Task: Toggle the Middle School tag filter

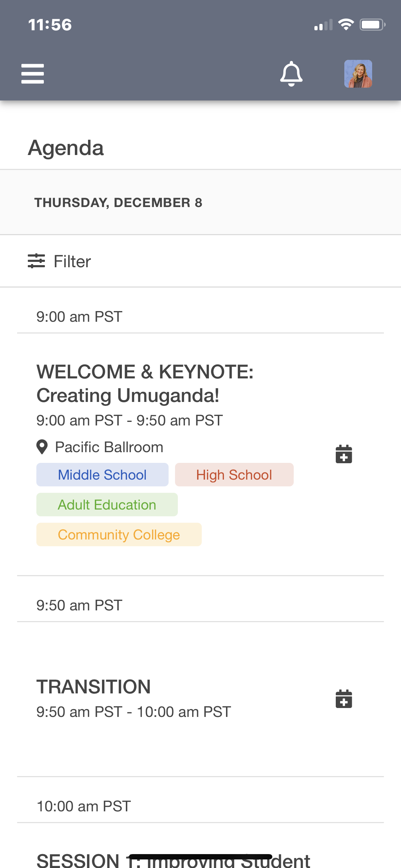Action: (102, 474)
